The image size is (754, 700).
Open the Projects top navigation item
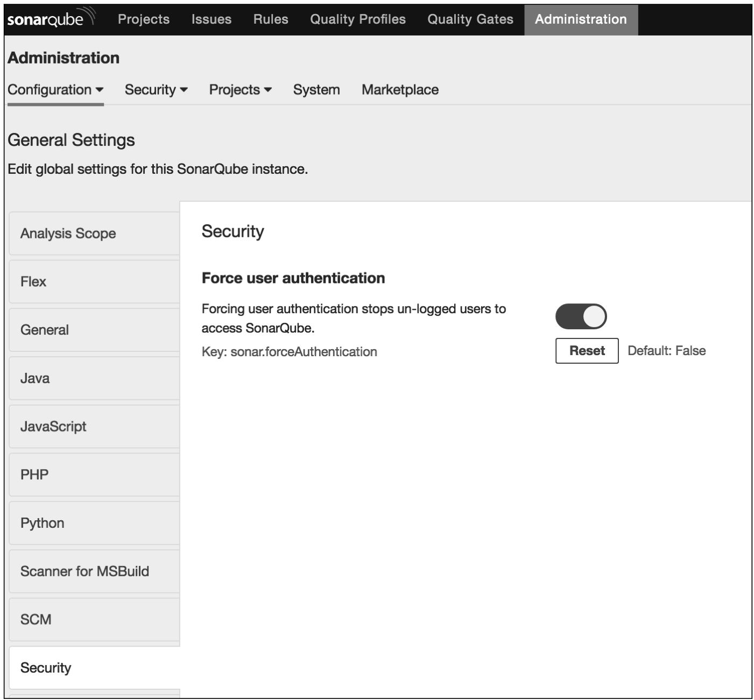tap(144, 19)
